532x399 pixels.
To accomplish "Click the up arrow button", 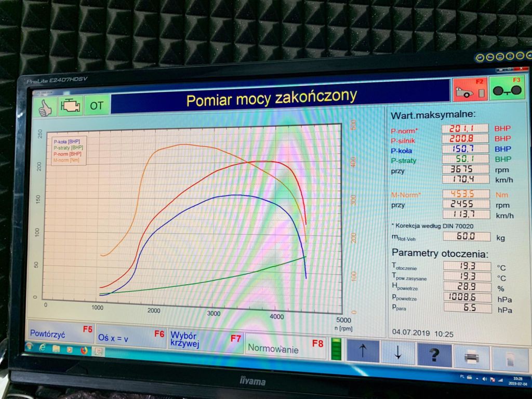I will coord(363,352).
